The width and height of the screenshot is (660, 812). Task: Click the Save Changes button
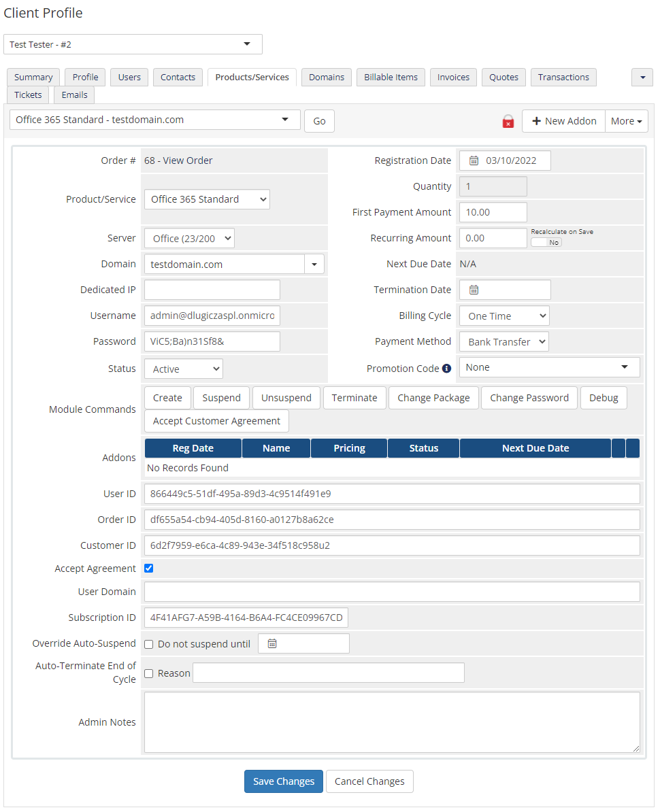(x=283, y=781)
